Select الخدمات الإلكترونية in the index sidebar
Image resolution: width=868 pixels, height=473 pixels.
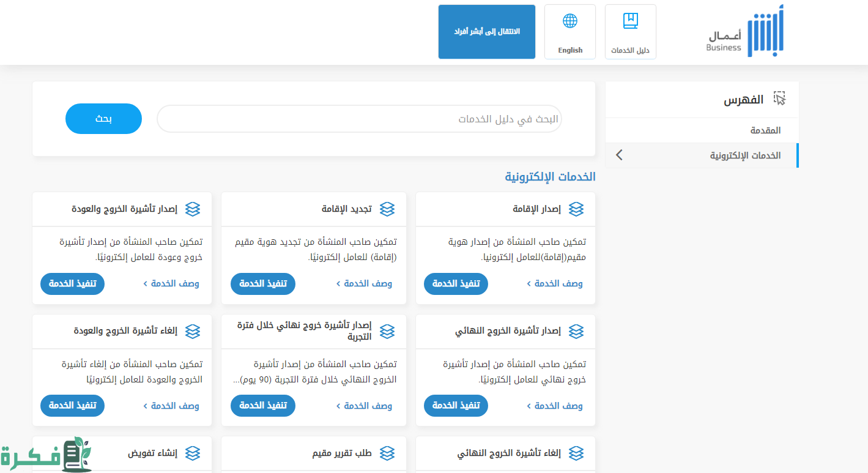[x=702, y=155]
